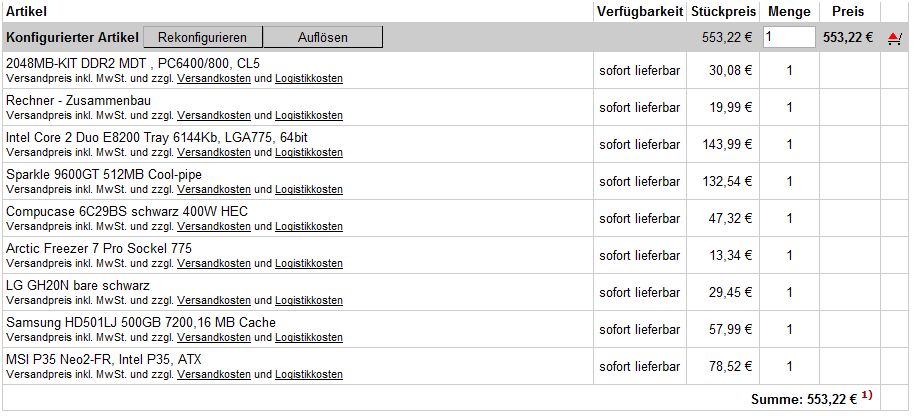Click the Verfügbarkeit column header
Image resolution: width=916 pixels, height=416 pixels.
click(640, 11)
